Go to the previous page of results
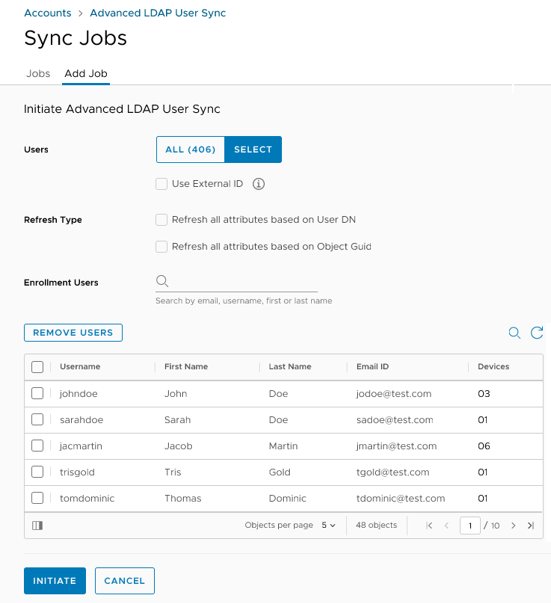 (x=446, y=525)
